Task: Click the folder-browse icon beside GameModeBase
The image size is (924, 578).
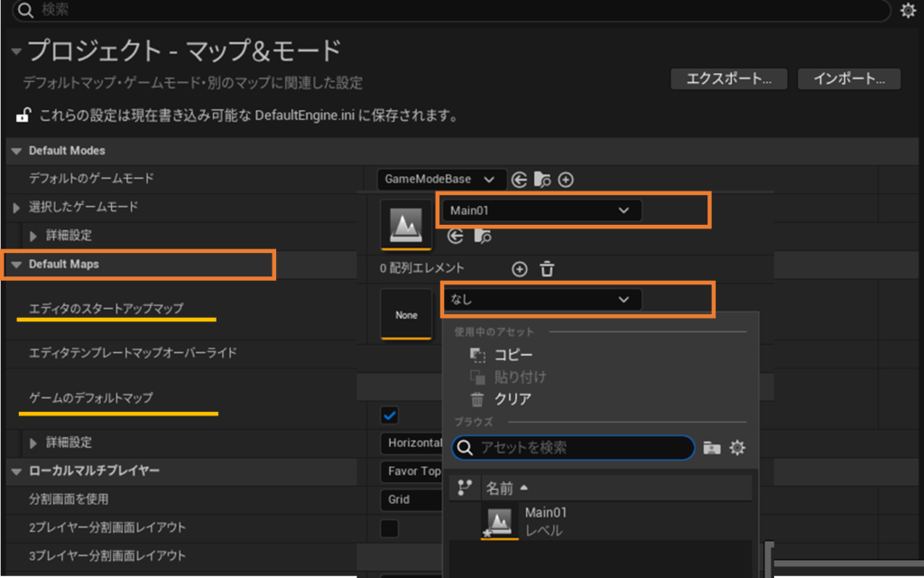Action: (542, 180)
